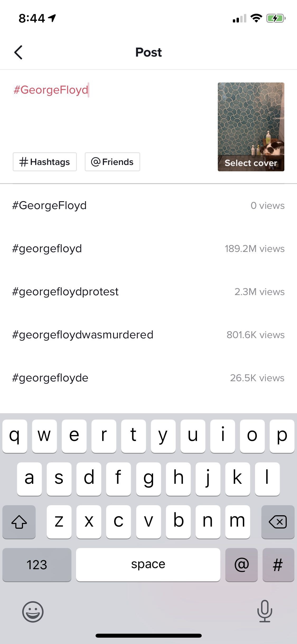Open the # Hashtags button

coord(45,162)
